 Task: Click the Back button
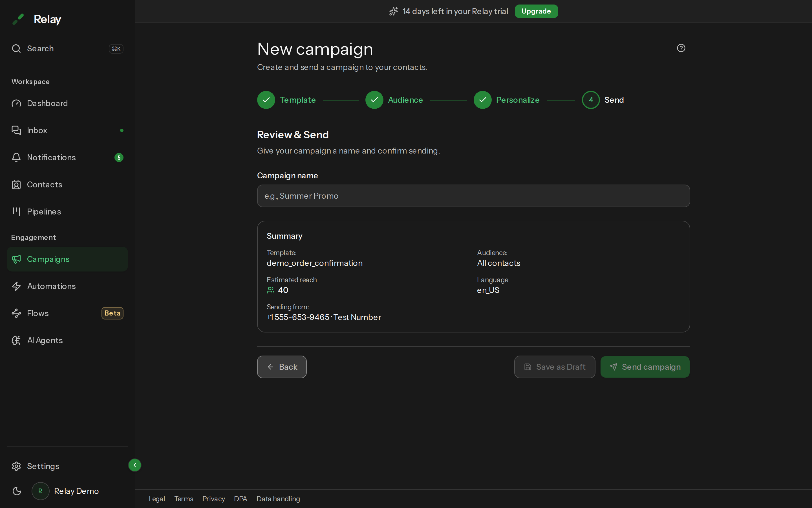pos(282,367)
